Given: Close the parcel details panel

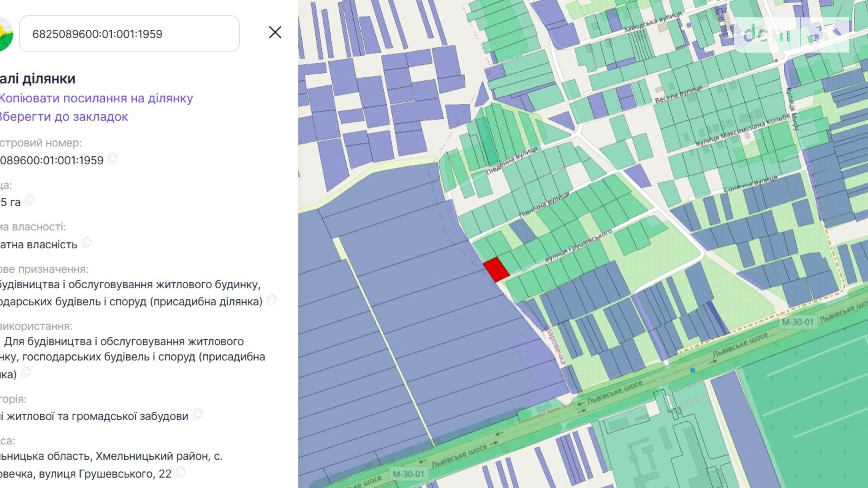Looking at the screenshot, I should pyautogui.click(x=275, y=32).
